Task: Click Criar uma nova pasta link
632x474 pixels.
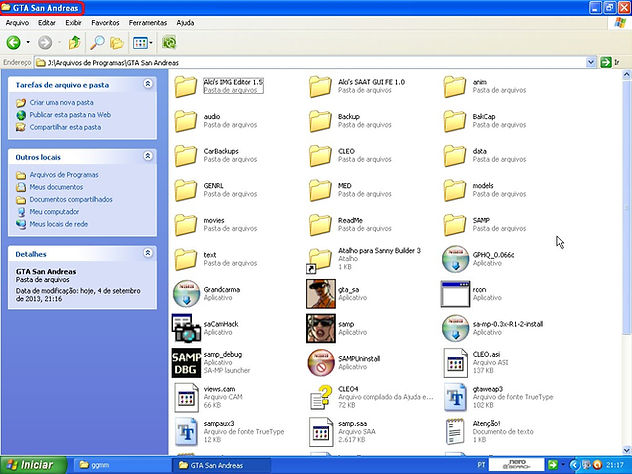Action: click(61, 102)
